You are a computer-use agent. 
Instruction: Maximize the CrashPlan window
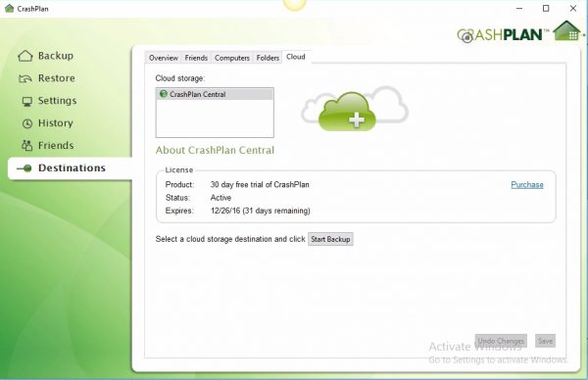coord(546,8)
